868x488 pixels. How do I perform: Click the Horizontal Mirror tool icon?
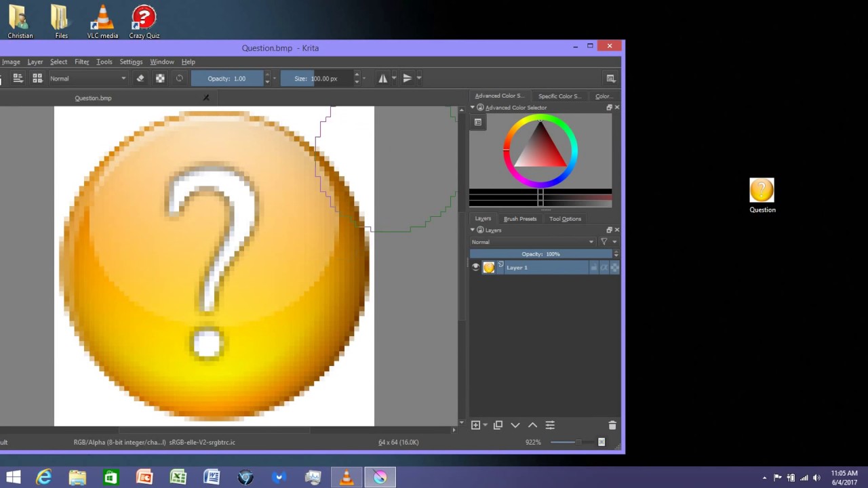click(382, 78)
